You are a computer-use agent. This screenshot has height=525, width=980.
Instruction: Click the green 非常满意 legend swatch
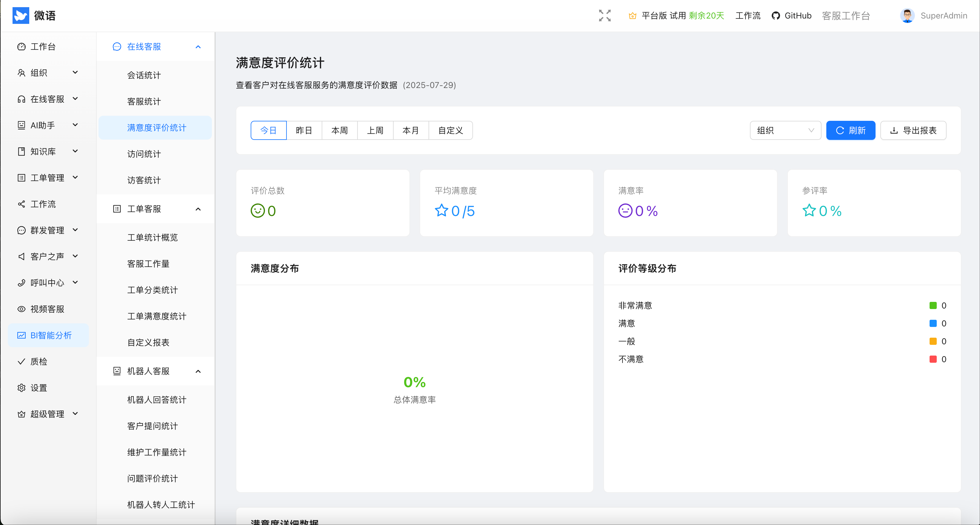tap(933, 305)
